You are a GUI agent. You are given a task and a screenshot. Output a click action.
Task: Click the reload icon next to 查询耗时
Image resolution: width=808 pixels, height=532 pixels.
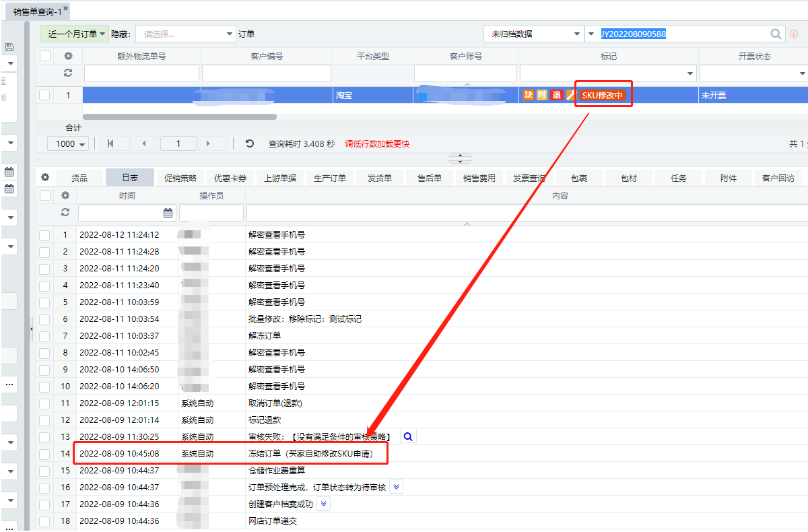click(x=250, y=143)
